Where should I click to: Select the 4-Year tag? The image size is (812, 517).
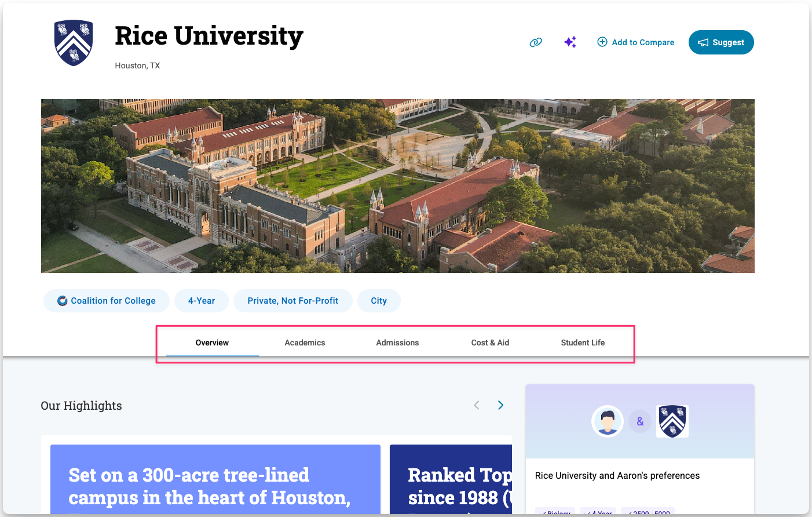202,301
